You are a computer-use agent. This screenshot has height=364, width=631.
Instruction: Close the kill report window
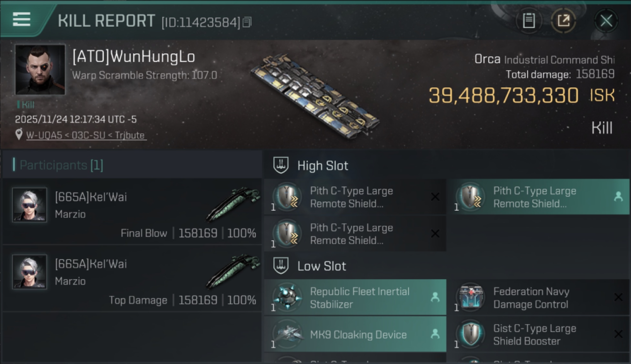[606, 21]
